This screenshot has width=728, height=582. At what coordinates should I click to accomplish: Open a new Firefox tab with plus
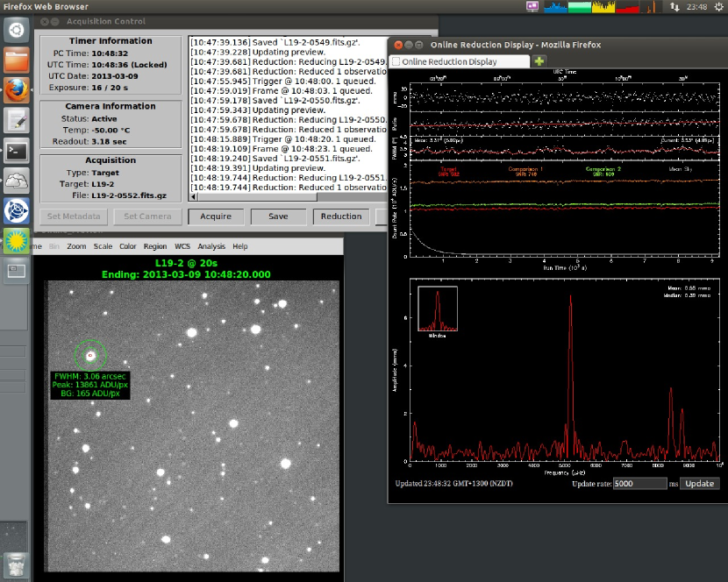point(539,61)
